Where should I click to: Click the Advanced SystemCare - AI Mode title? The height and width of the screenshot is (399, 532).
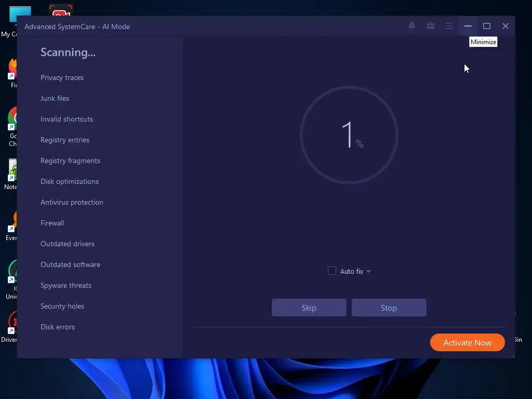tap(77, 26)
